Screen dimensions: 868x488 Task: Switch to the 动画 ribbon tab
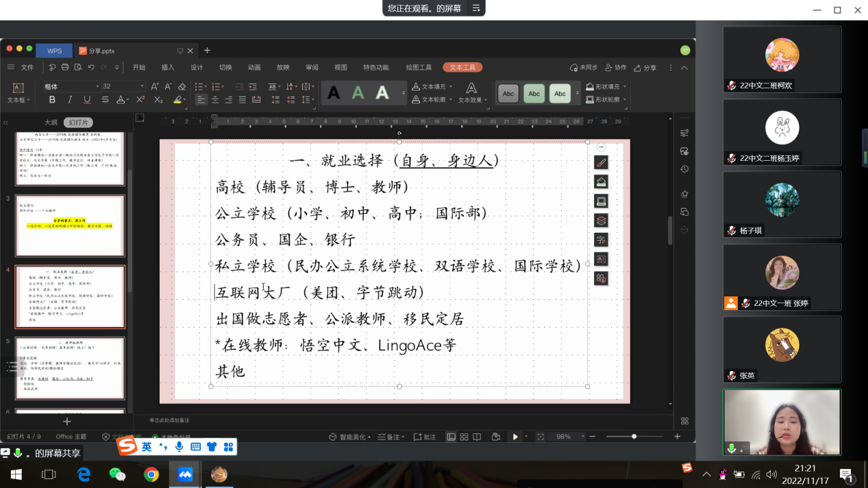pos(254,68)
